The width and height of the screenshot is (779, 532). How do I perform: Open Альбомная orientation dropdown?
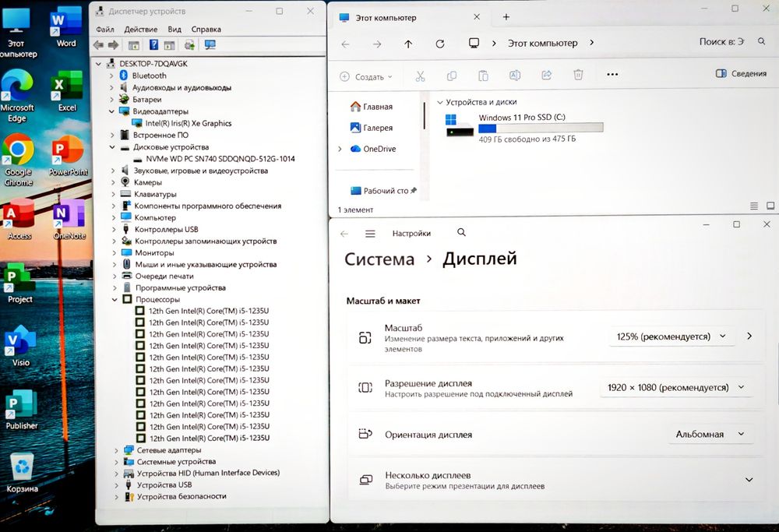(x=710, y=434)
